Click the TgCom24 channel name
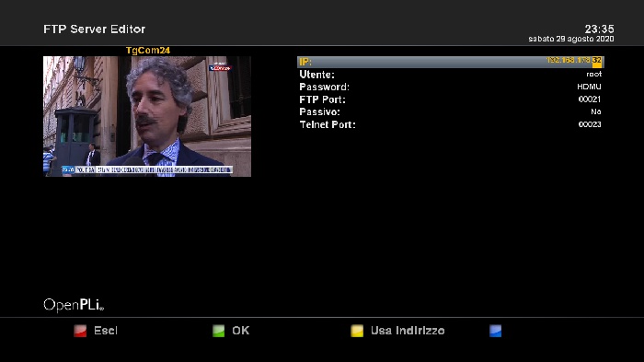 tap(148, 50)
